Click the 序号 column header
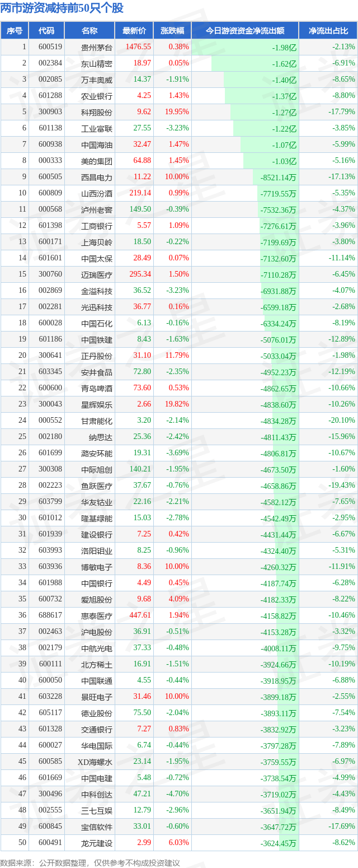Screen dimensions: 358x868 point(15,31)
